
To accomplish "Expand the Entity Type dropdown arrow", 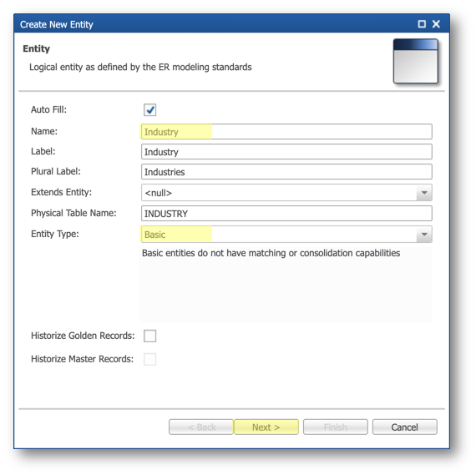I will [424, 235].
